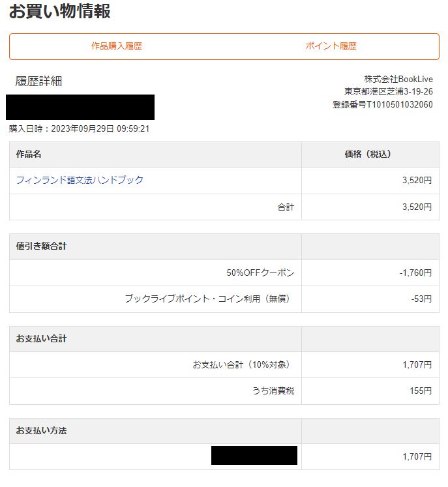
Task: Click the お支払い方法 section header
Action: pos(41,431)
